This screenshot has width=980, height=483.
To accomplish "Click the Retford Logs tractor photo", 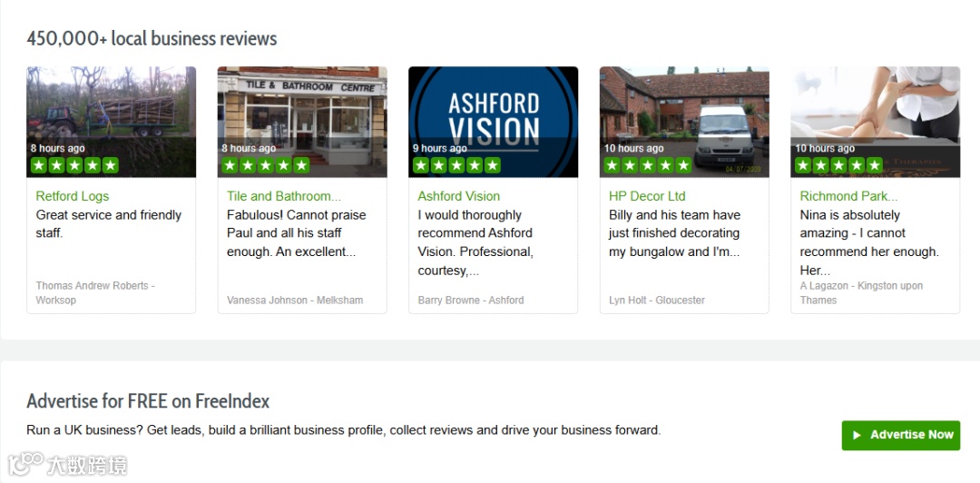I will point(112,122).
